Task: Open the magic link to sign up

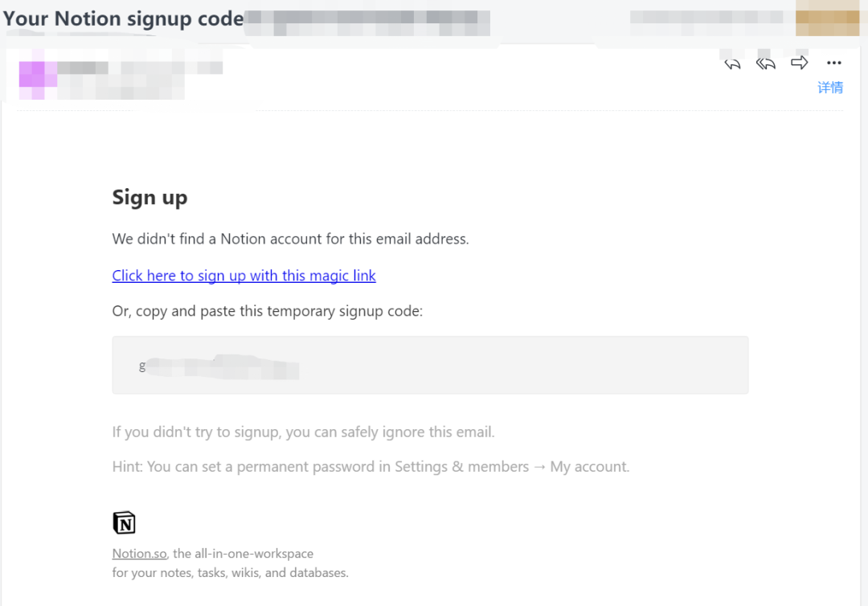Action: click(244, 276)
